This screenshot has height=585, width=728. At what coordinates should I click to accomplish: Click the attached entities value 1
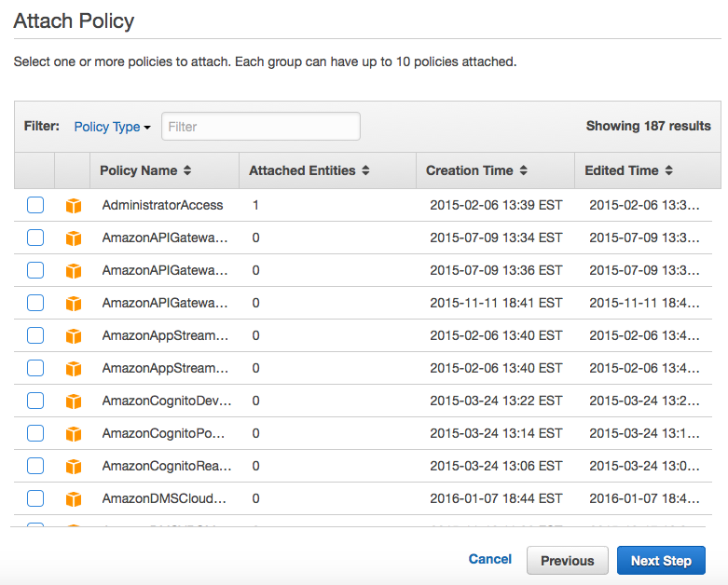(255, 205)
